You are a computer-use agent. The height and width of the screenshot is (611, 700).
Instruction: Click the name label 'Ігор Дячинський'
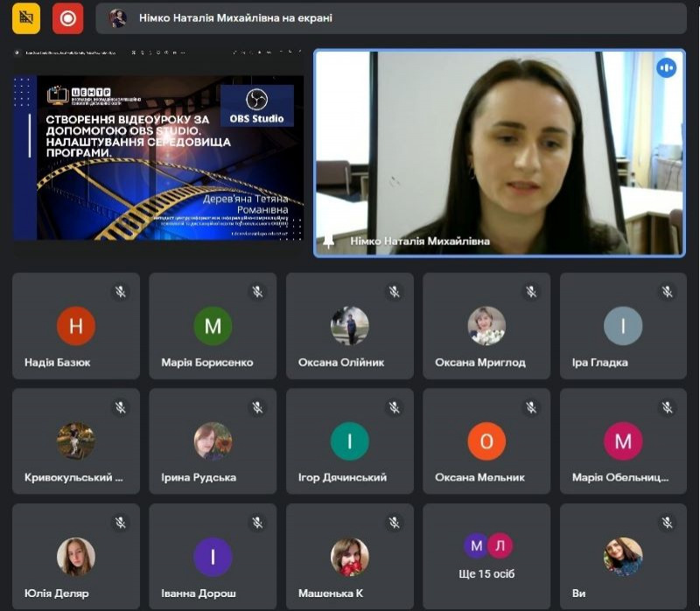click(342, 477)
